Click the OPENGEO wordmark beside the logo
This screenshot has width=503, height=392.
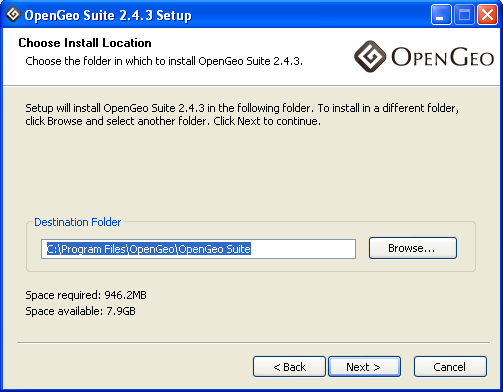tap(442, 57)
